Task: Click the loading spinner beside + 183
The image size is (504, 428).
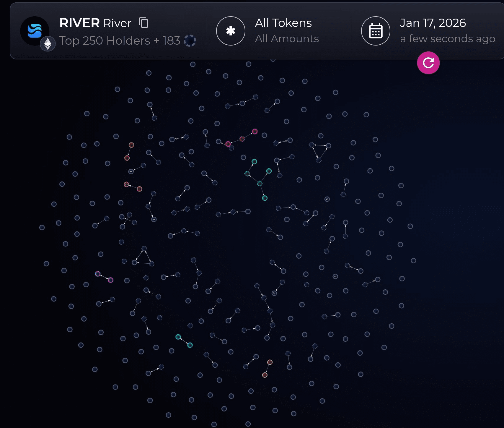Action: click(x=190, y=41)
